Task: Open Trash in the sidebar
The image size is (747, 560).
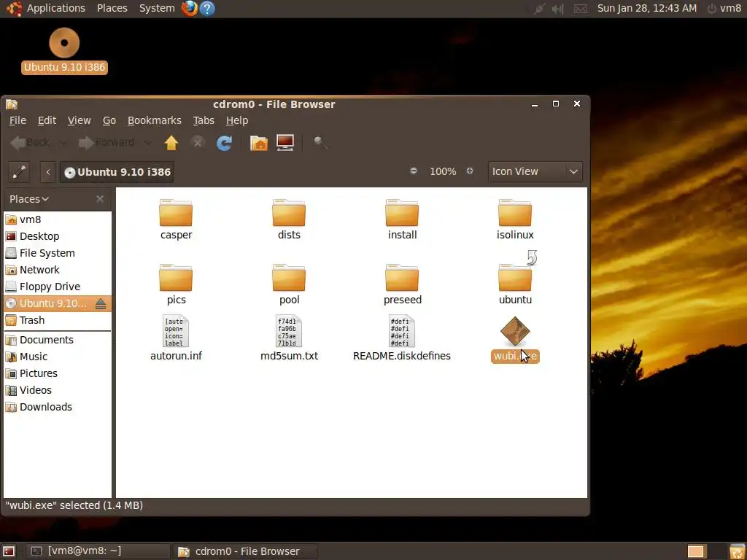Action: point(57,320)
